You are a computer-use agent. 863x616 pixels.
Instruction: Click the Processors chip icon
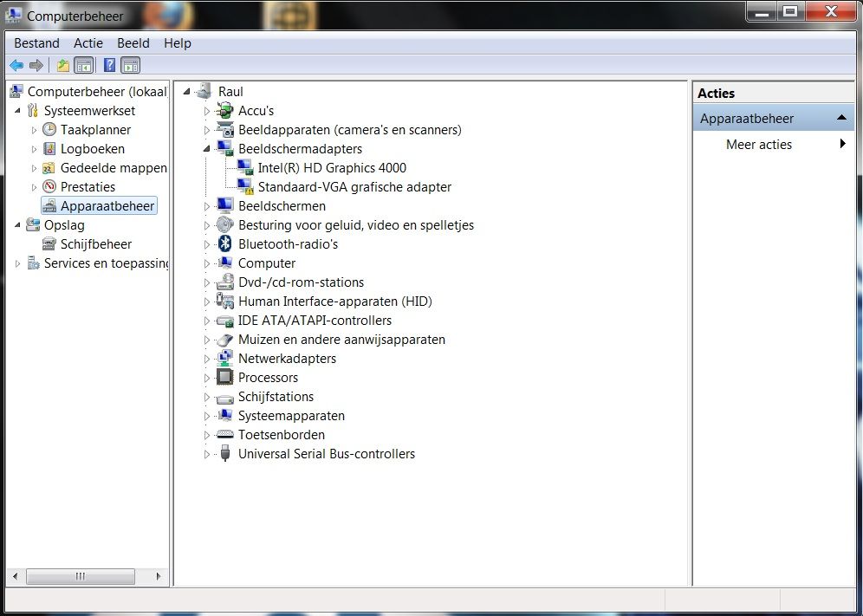224,378
